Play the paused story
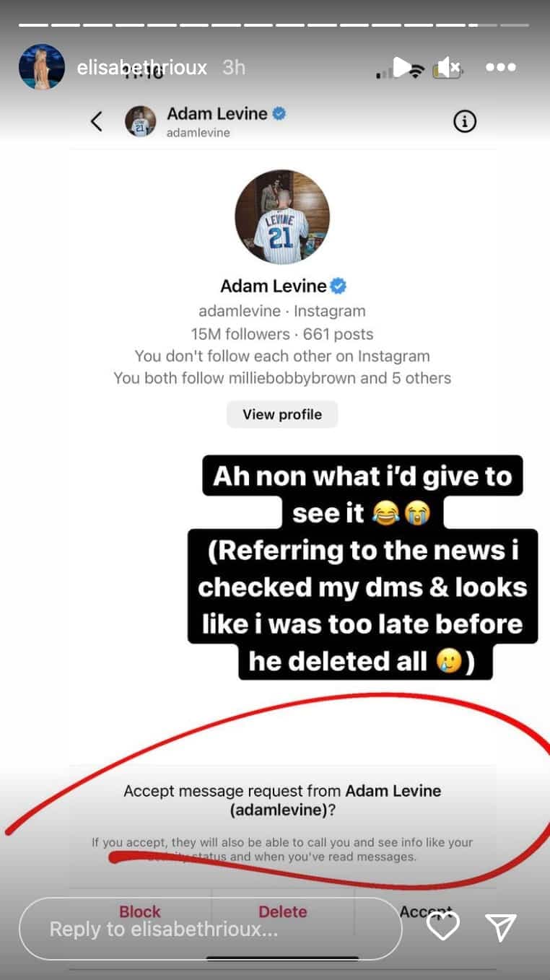 (x=403, y=67)
